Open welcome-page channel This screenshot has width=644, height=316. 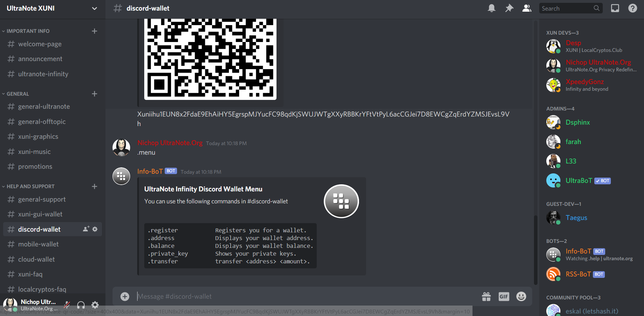click(52, 44)
